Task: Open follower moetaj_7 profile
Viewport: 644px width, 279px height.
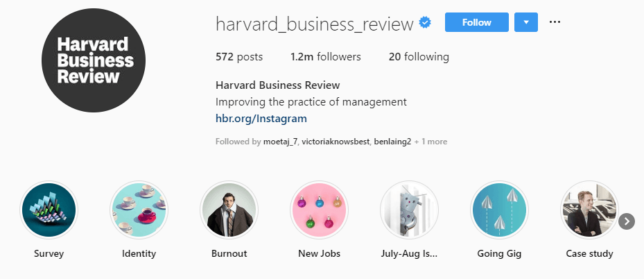Action: (281, 142)
